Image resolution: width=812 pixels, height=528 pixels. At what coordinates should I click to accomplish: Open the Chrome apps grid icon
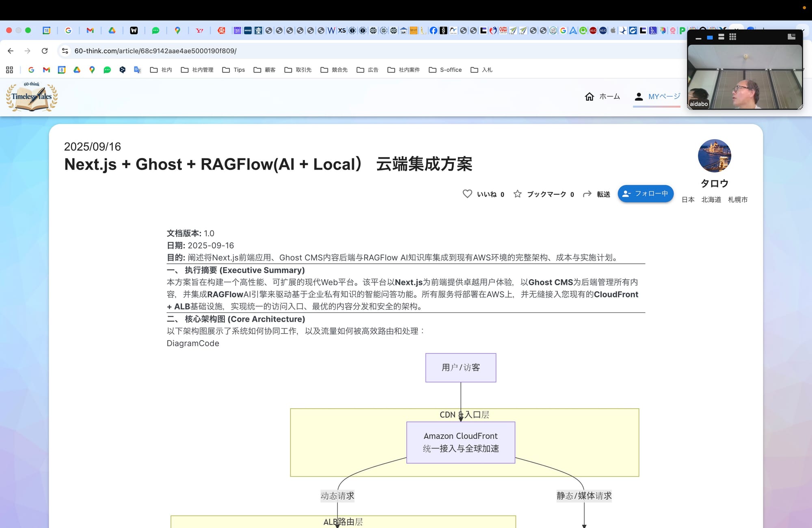[10, 70]
